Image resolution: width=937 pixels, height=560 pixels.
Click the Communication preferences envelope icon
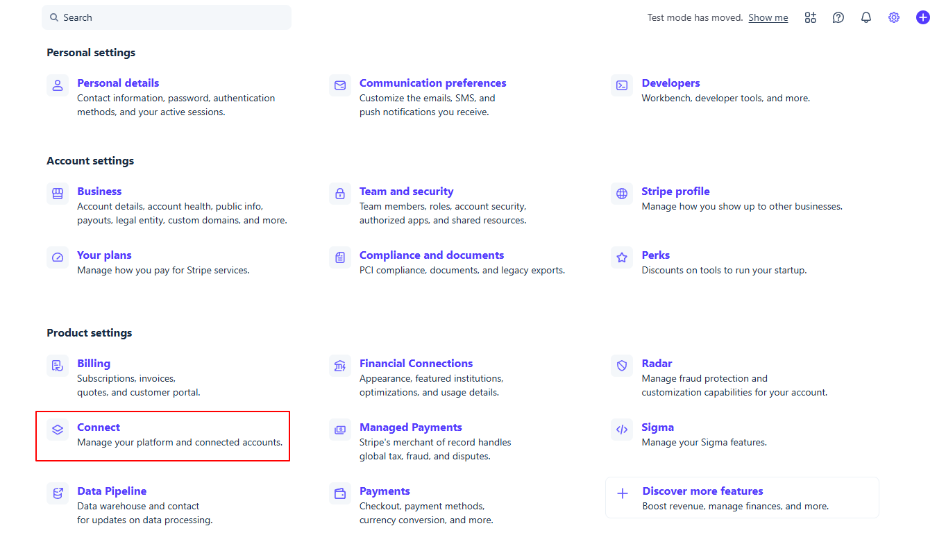[x=340, y=85]
